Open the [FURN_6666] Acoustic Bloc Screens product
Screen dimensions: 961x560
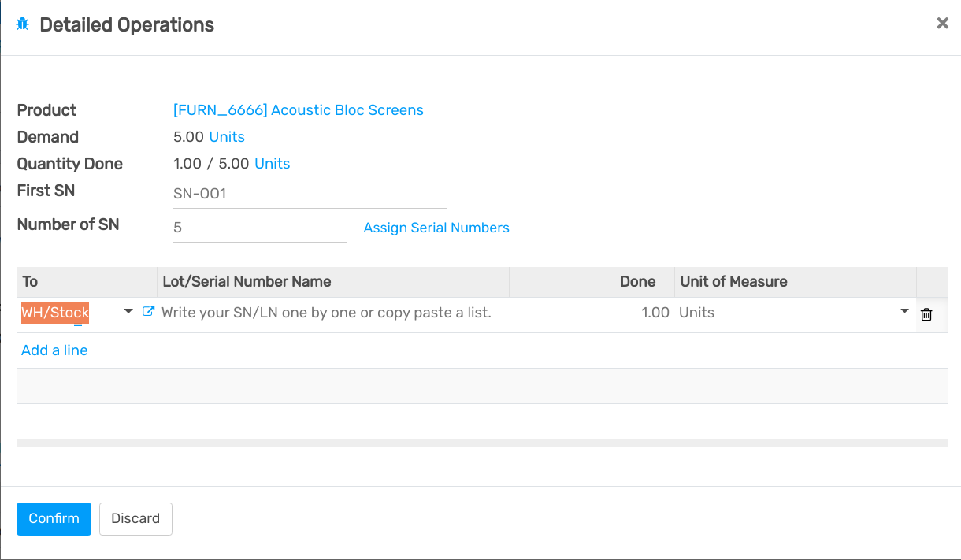pos(298,110)
